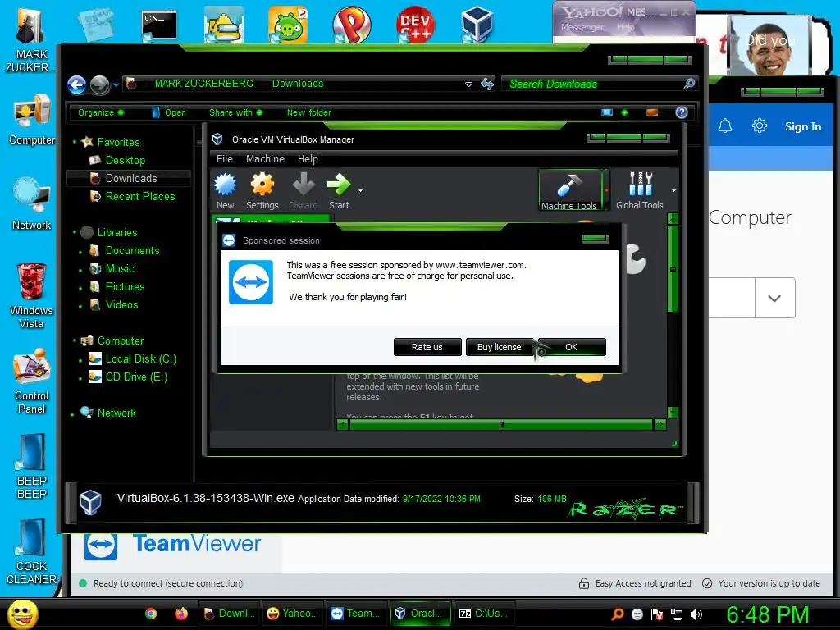Click the Buy license button
The width and height of the screenshot is (840, 630).
tap(500, 347)
